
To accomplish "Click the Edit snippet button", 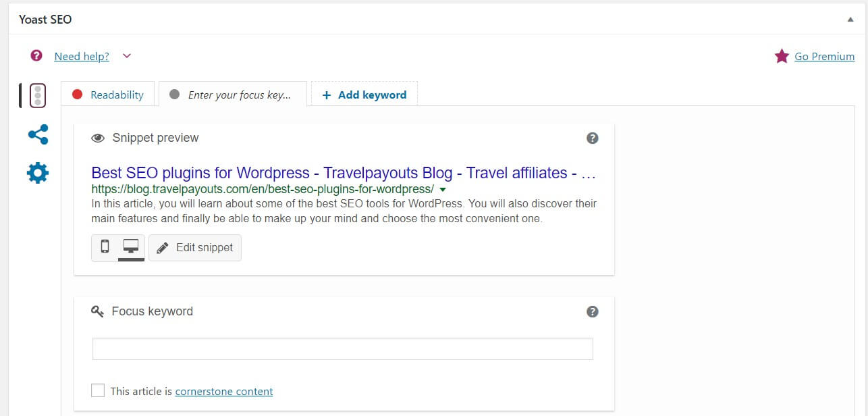I will click(195, 247).
